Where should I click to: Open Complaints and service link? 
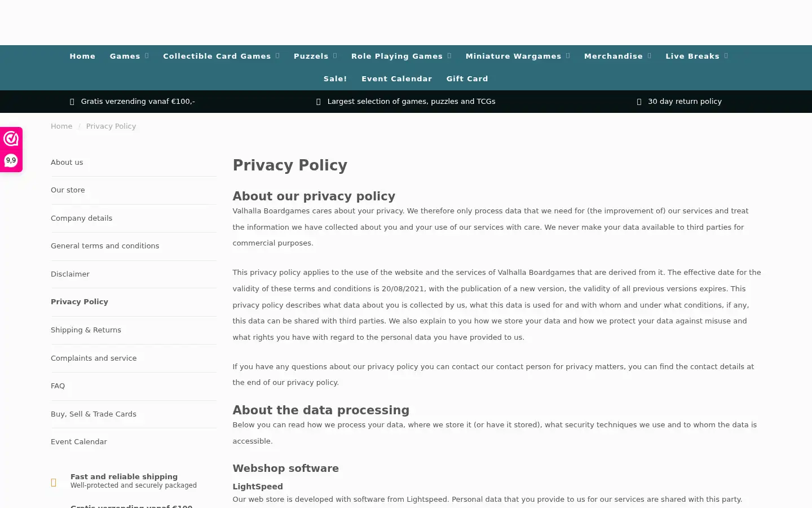coord(94,358)
